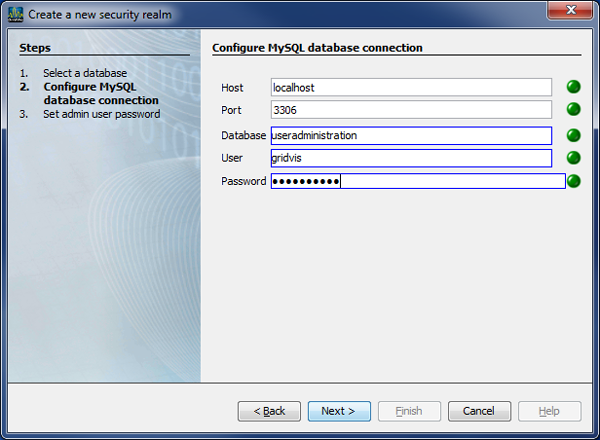Screen dimensions: 600x440
Task: Click into the User field with gridvis
Action: coord(411,158)
